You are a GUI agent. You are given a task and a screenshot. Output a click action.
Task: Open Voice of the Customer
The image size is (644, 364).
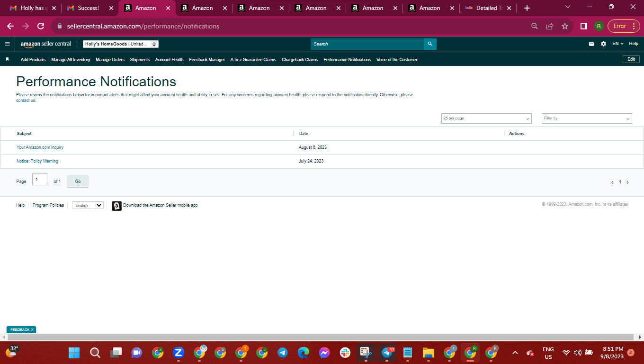(397, 60)
